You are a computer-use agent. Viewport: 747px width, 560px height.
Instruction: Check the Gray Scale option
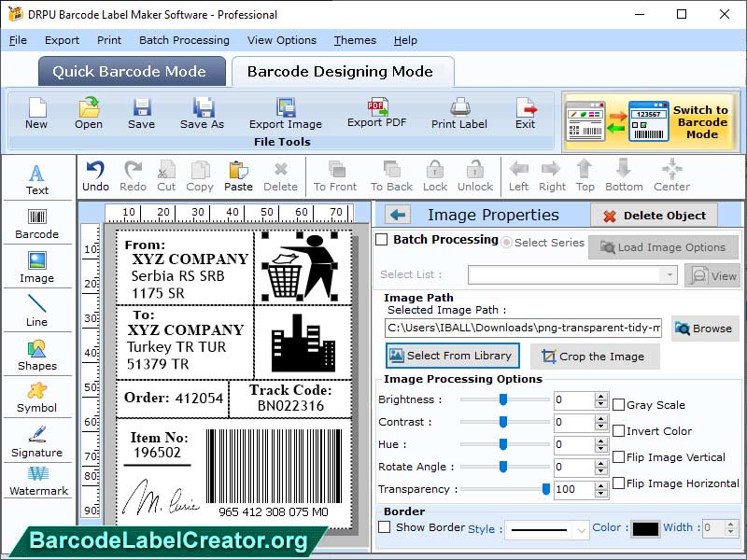click(x=618, y=405)
